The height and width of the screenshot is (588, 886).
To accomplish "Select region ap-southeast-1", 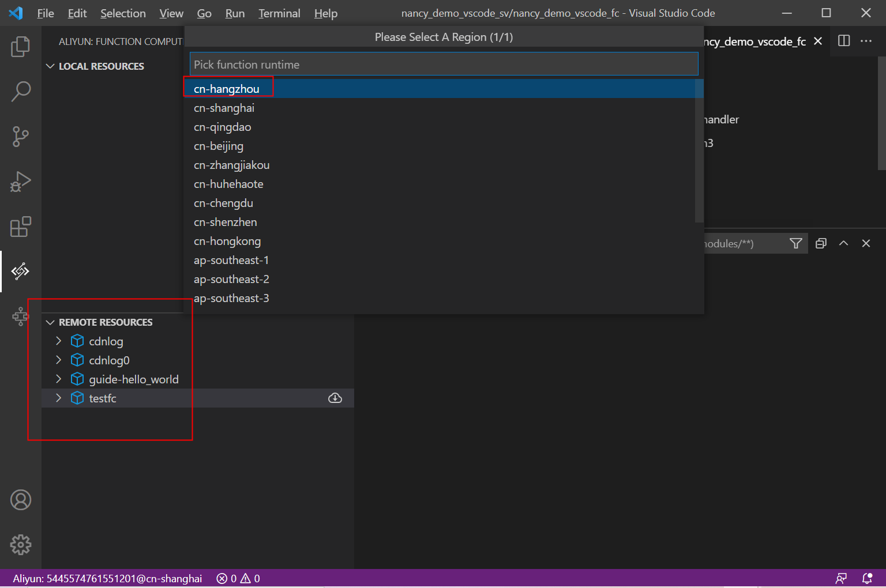I will coord(440,260).
